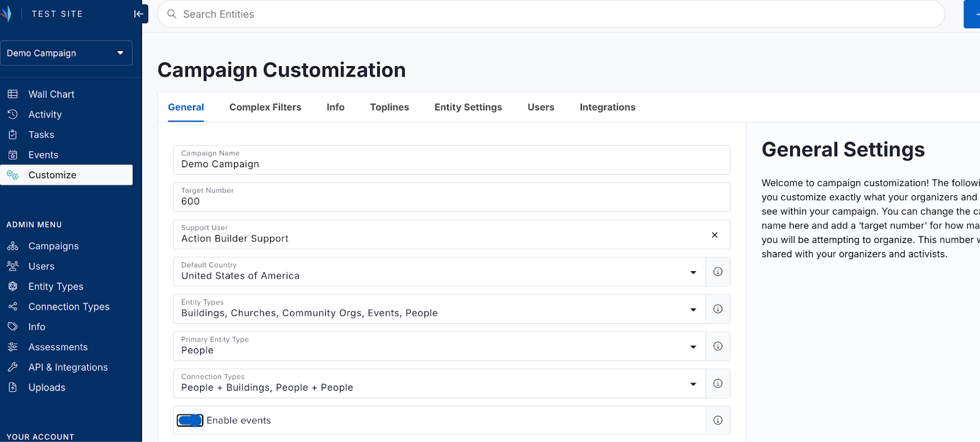The width and height of the screenshot is (980, 442).
Task: Show info for Default Country field
Action: tap(718, 272)
